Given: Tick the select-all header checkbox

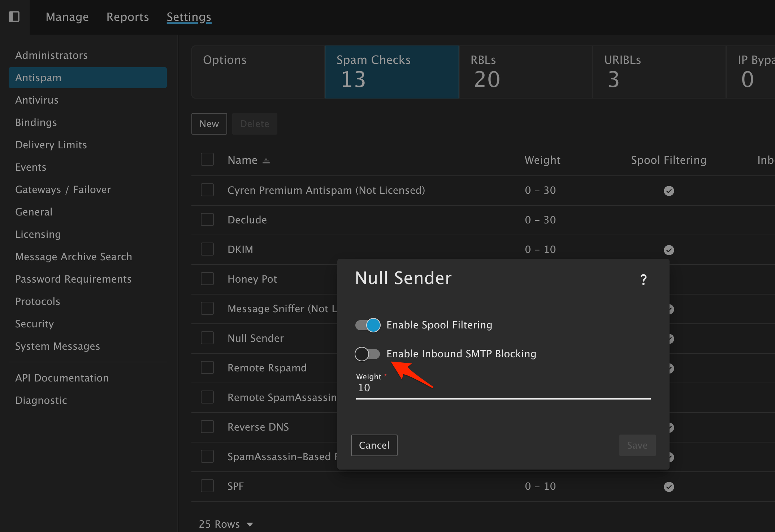Looking at the screenshot, I should [x=207, y=160].
